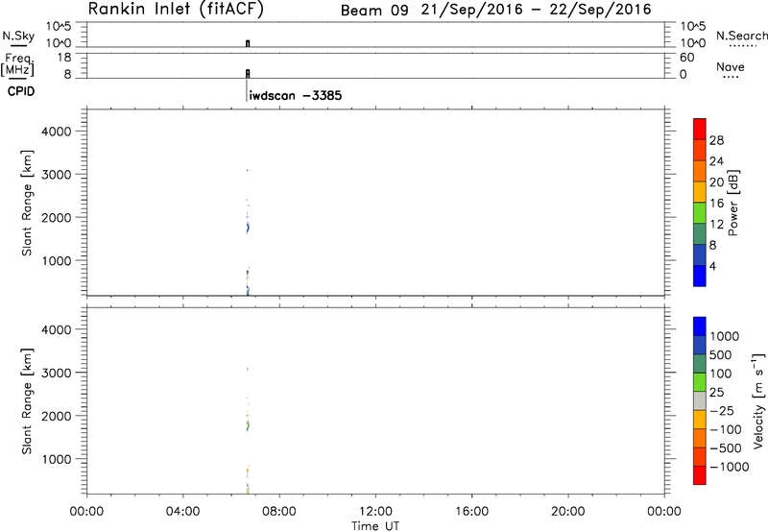Click the 'Power [dB]' colorbar label

pyautogui.click(x=732, y=203)
